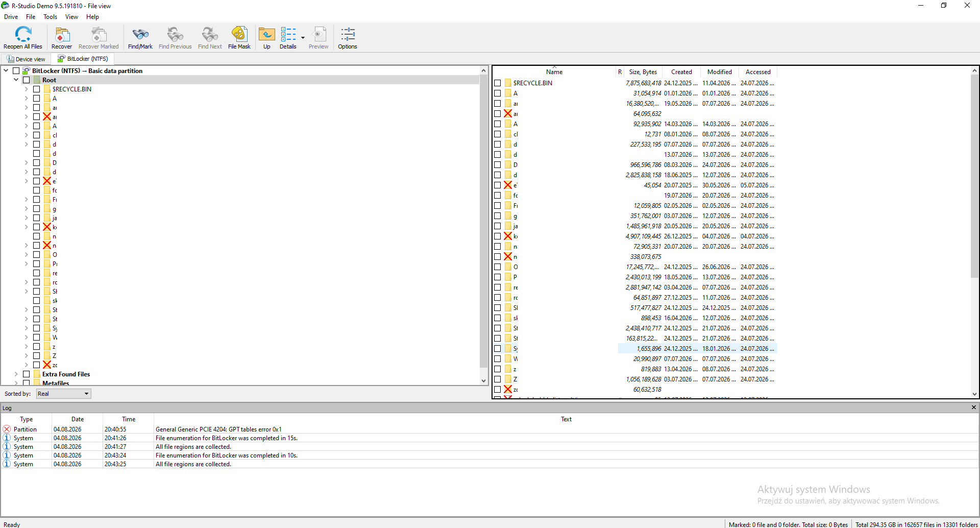The width and height of the screenshot is (980, 528).
Task: Expand the Metafiles tree node
Action: pyautogui.click(x=16, y=382)
